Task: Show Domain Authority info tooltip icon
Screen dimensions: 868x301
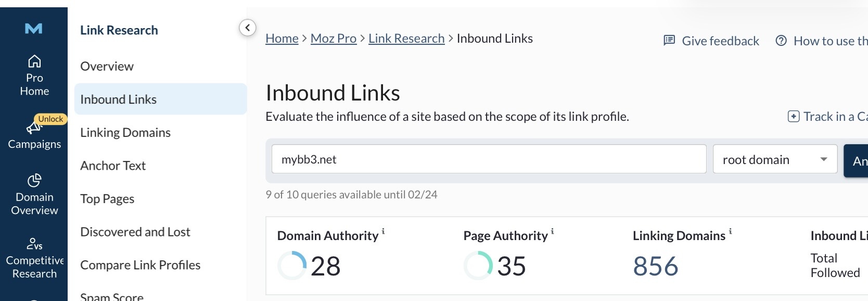Action: [384, 231]
